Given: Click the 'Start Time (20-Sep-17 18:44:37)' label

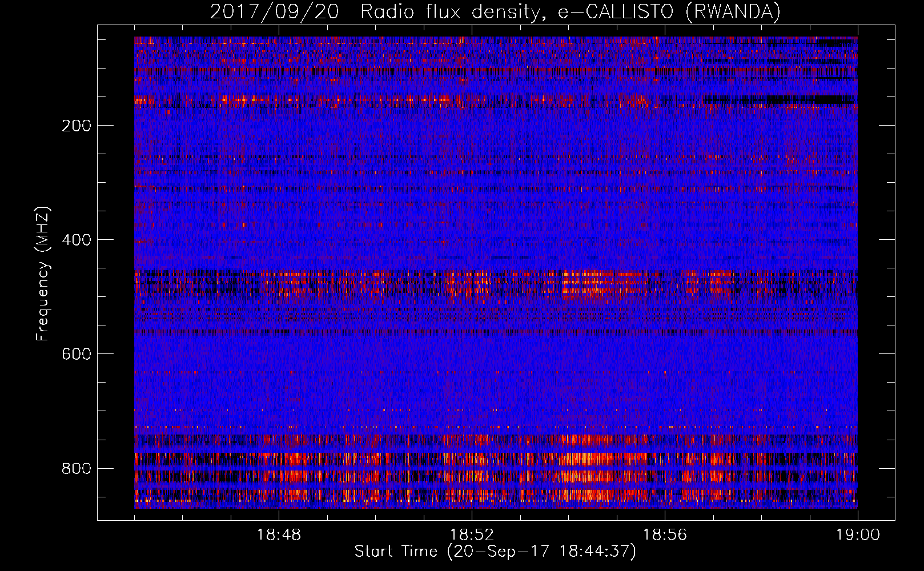Looking at the screenshot, I should (495, 552).
